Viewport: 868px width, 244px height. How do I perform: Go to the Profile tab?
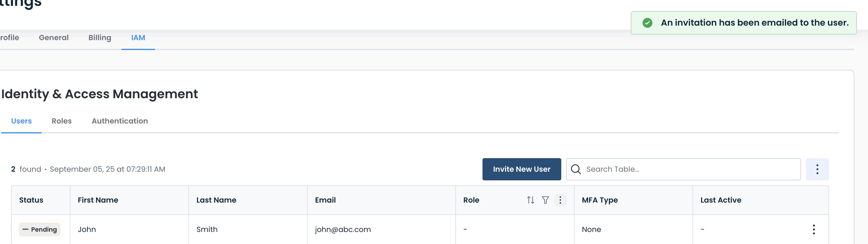[x=10, y=38]
